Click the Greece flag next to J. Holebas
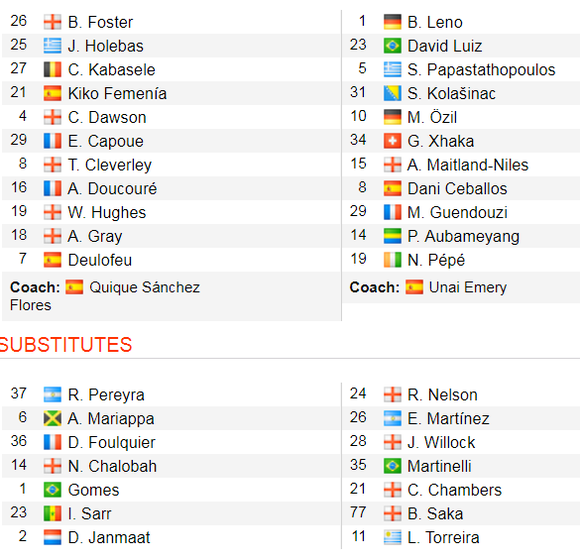The width and height of the screenshot is (580, 560). [52, 46]
